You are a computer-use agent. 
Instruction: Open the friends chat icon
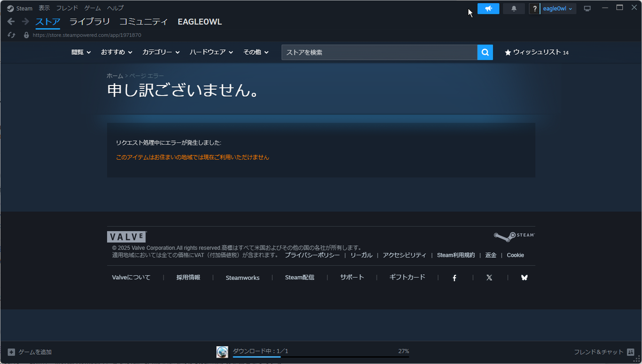pyautogui.click(x=631, y=352)
